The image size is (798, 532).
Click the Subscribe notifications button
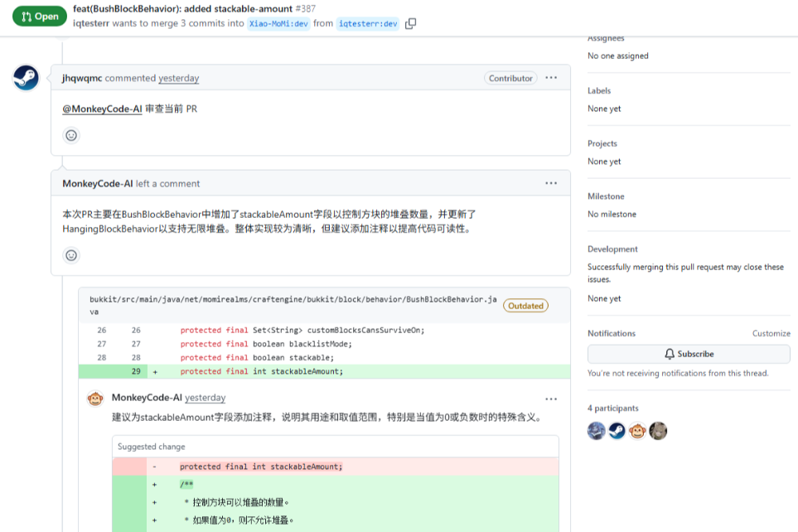click(689, 354)
